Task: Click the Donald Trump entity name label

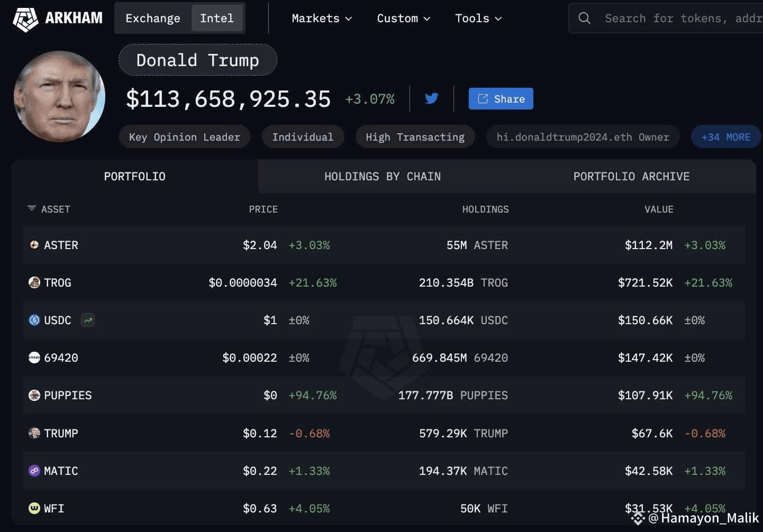Action: pos(198,60)
